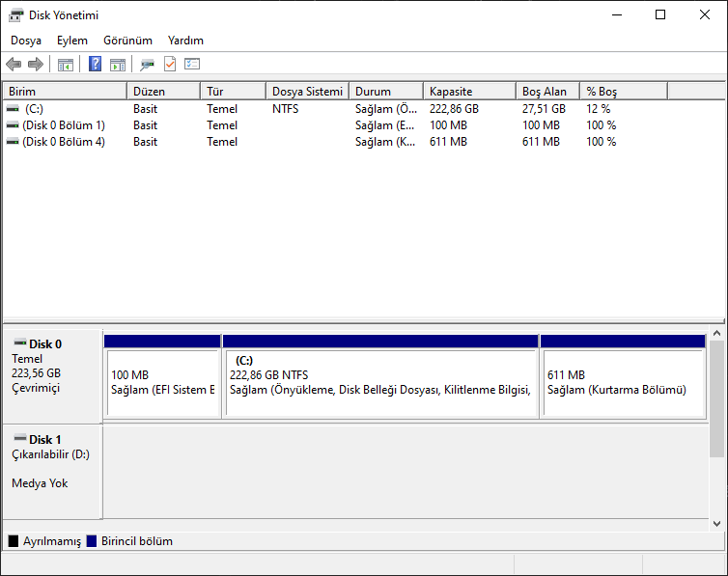
Task: Click the 611 MB capacity cell
Action: tap(448, 142)
